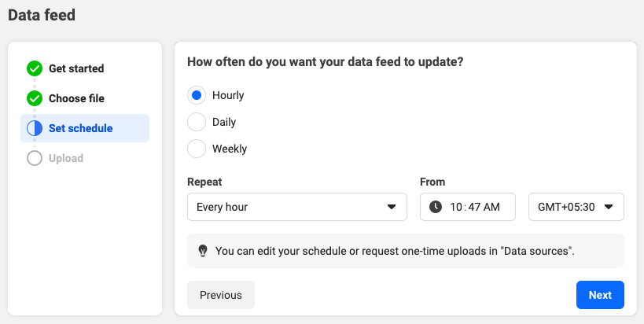Click the arrow icon in Every hour dropdown

pos(392,207)
